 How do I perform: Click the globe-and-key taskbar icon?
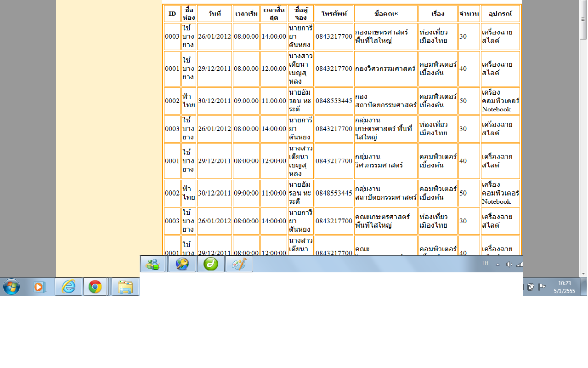182,264
